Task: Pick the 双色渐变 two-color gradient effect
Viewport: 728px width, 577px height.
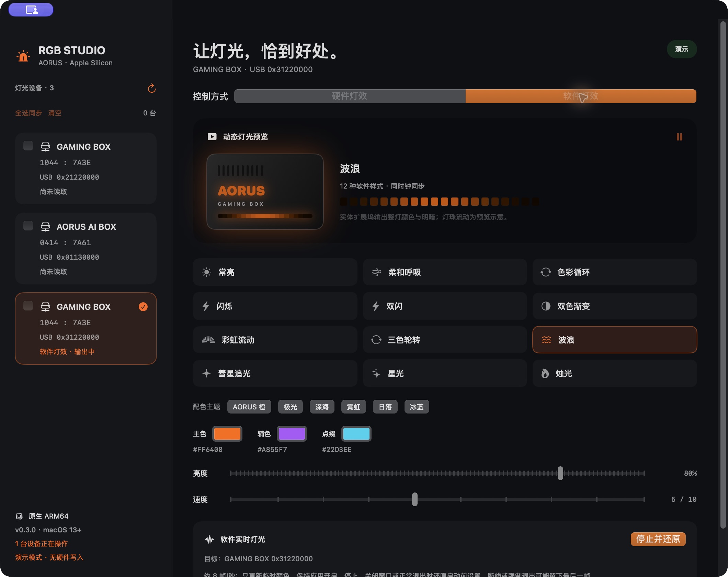Action: [615, 306]
